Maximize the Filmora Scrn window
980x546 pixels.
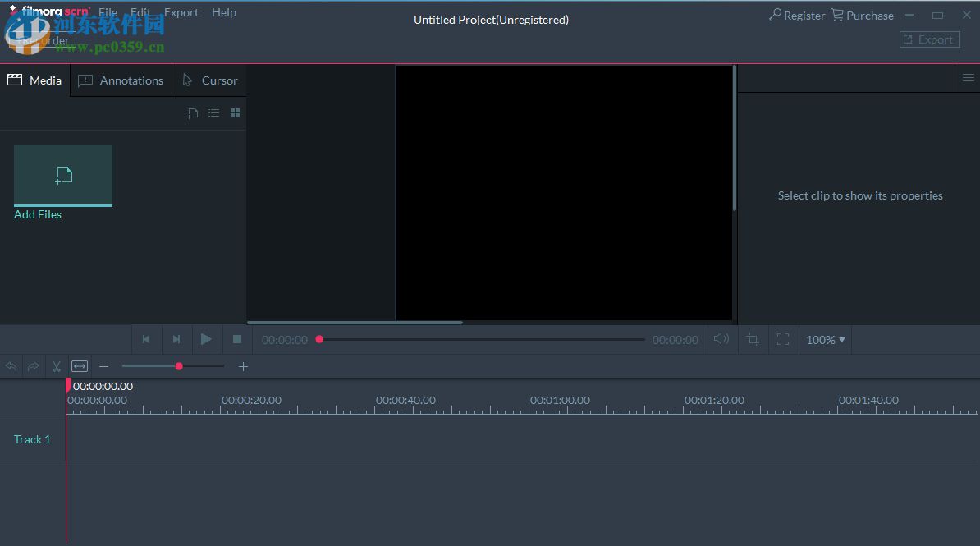(937, 15)
